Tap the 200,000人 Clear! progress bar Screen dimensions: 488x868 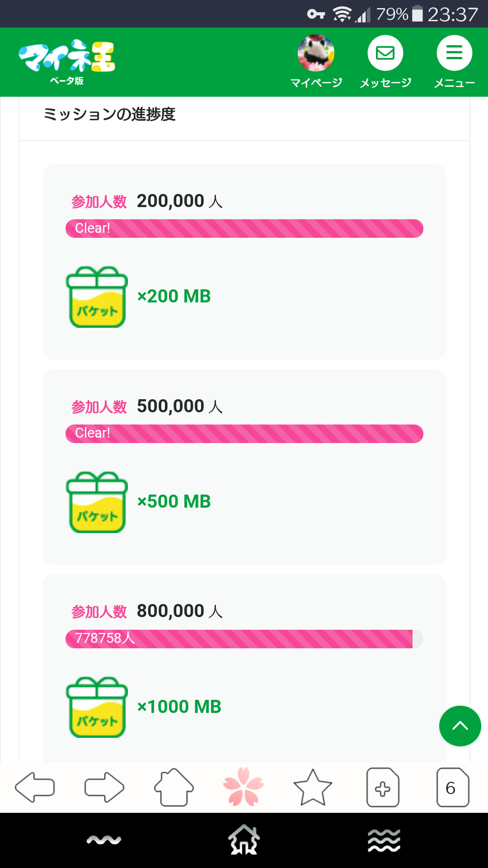[x=244, y=229]
